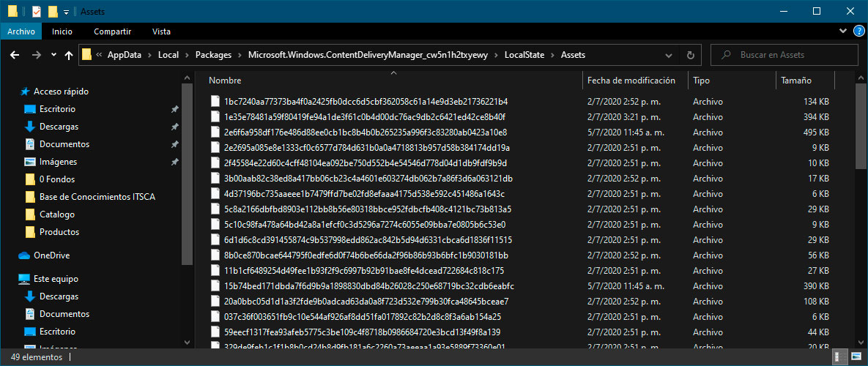Viewport: 868px width, 366px height.
Task: Unpin Escritorio from quick access using its pin
Action: (x=174, y=109)
